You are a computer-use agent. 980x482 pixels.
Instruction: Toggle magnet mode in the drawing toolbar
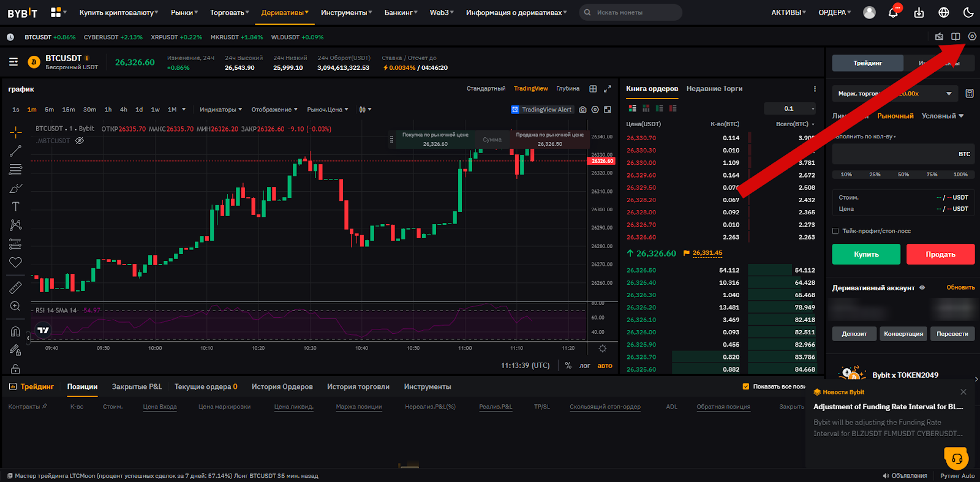[x=16, y=331]
